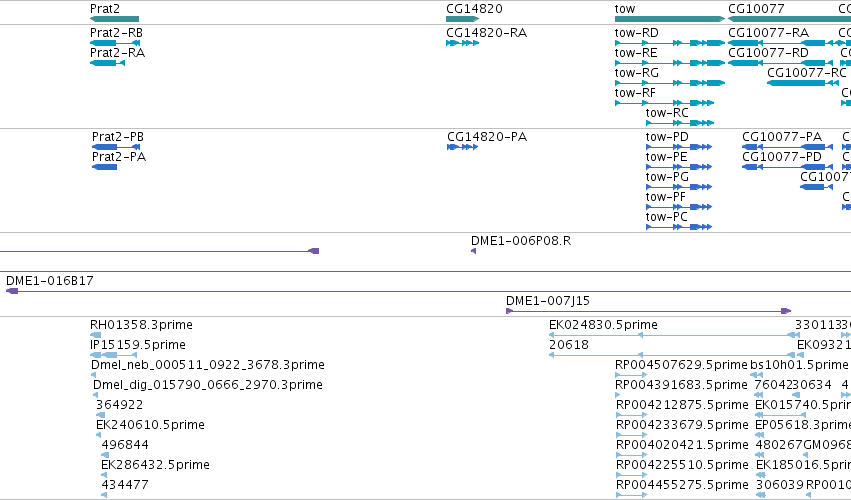Viewport: 851px width, 500px height.
Task: Select transcript CG14820-RA
Action: point(486,33)
